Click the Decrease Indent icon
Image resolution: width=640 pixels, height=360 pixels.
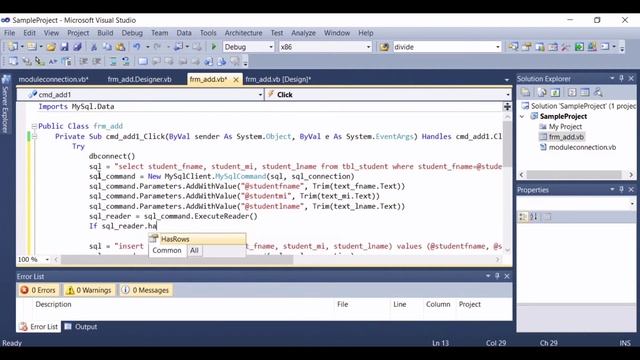(83, 62)
